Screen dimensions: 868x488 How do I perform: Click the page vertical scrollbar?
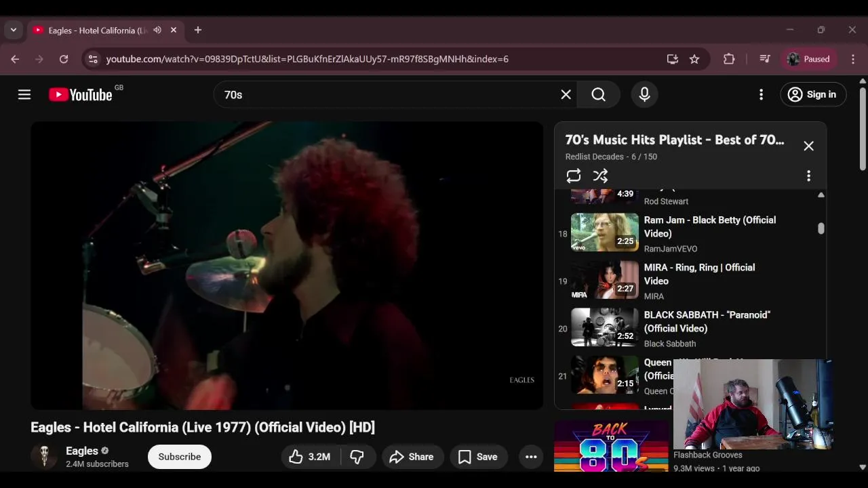pyautogui.click(x=863, y=129)
